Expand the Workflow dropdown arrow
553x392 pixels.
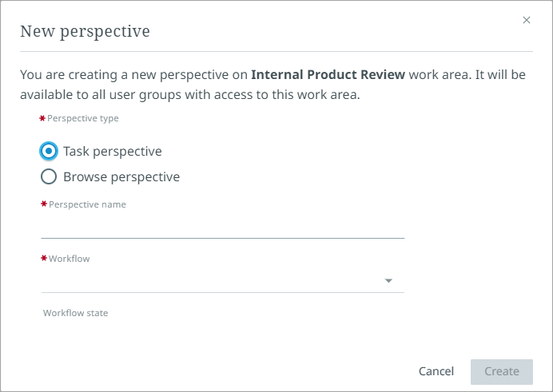[x=388, y=281]
